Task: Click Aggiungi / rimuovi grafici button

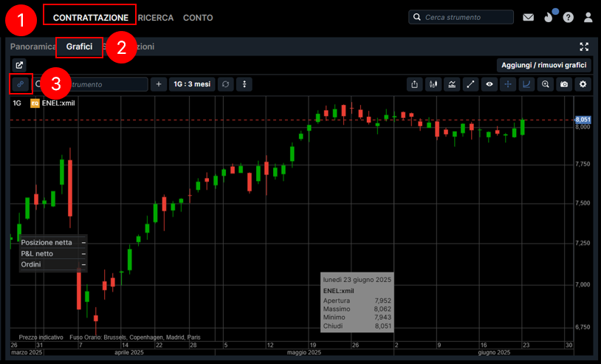Action: (x=544, y=65)
